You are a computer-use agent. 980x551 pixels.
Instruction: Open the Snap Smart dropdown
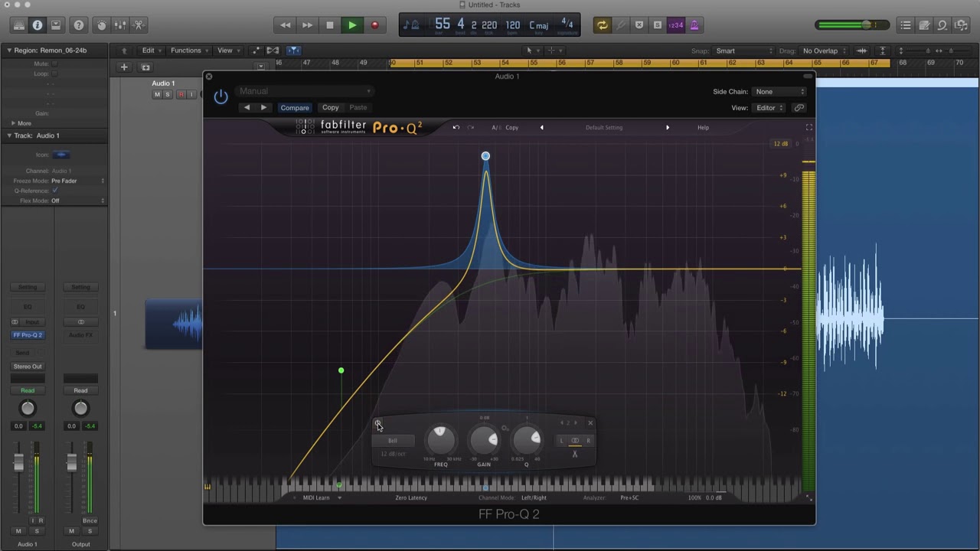click(x=743, y=51)
